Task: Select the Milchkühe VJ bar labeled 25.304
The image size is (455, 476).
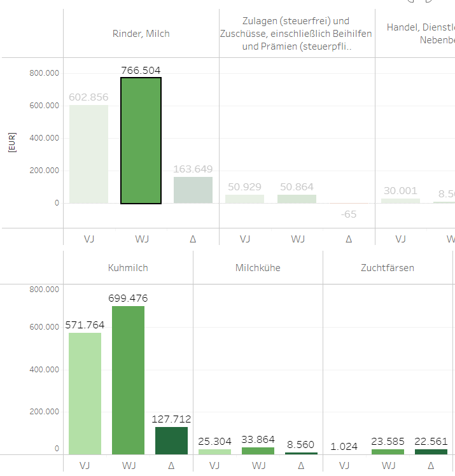Action: tap(214, 452)
